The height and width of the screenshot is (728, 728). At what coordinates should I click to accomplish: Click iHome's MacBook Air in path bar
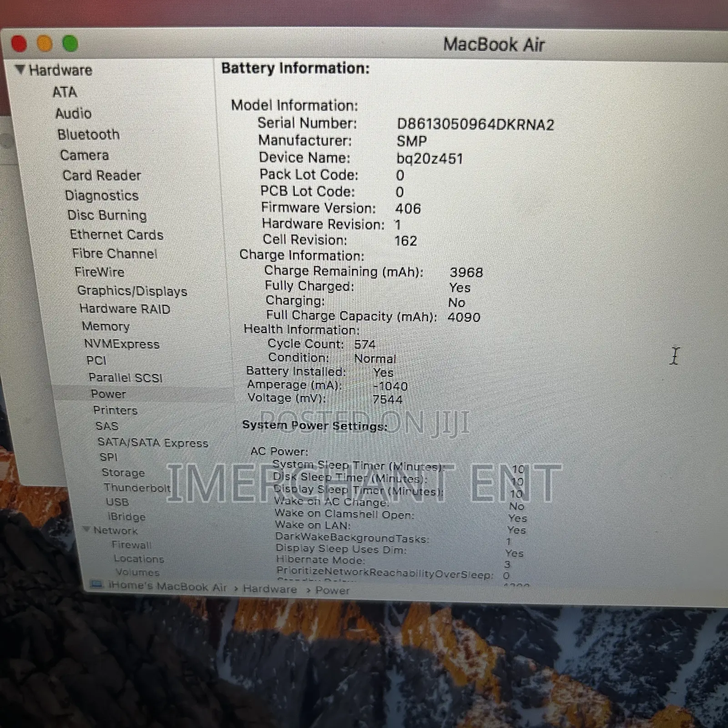tap(167, 586)
